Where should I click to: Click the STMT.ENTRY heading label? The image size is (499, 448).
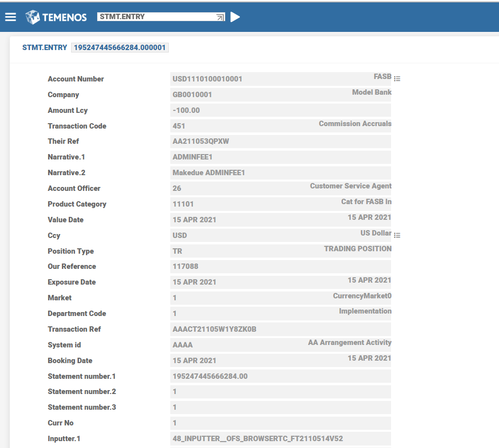point(45,48)
